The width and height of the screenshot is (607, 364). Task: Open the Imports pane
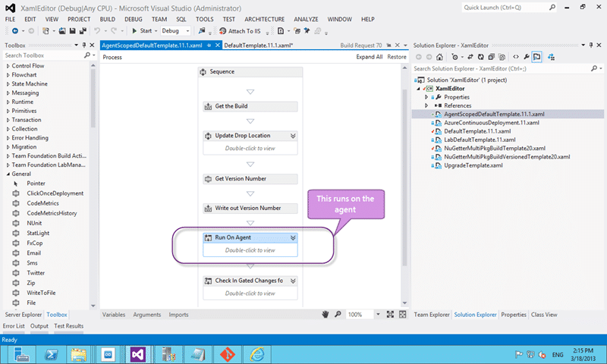pos(178,315)
